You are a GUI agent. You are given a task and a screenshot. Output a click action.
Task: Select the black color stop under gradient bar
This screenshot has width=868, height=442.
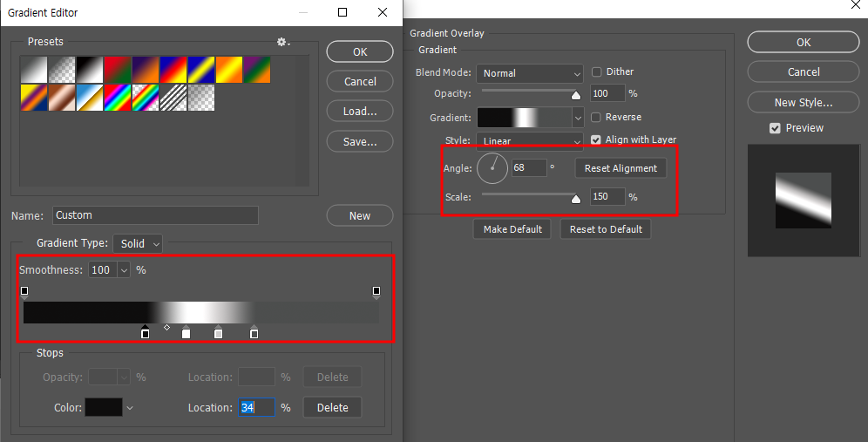click(145, 332)
